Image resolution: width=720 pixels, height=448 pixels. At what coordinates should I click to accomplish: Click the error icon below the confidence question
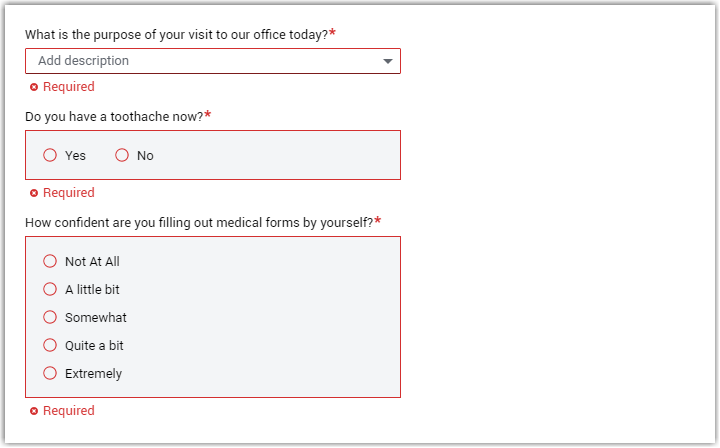pyautogui.click(x=34, y=411)
